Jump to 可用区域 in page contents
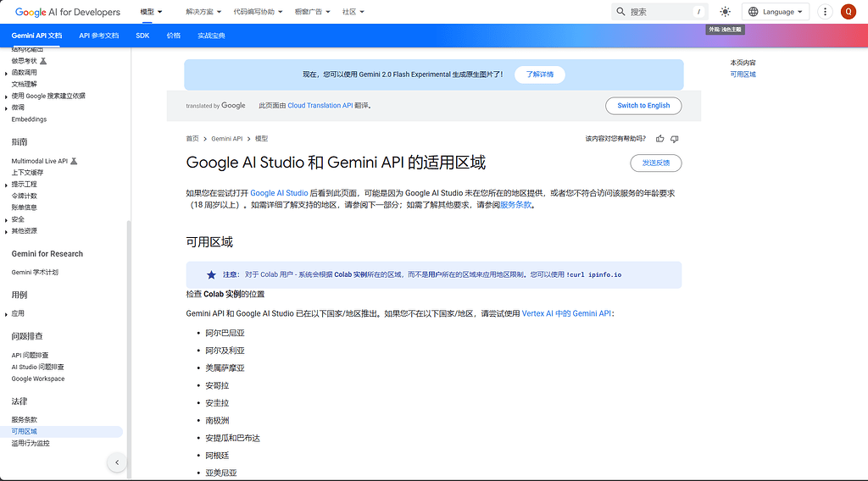 743,75
